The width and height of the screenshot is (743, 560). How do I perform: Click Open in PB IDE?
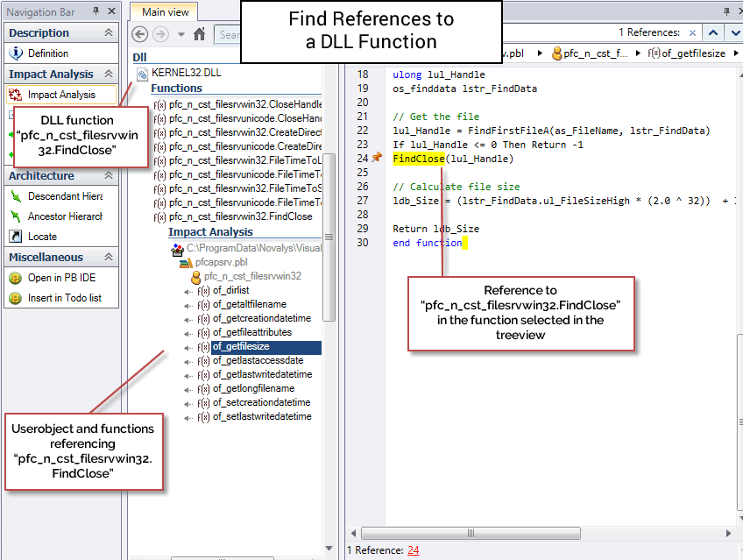pyautogui.click(x=63, y=278)
